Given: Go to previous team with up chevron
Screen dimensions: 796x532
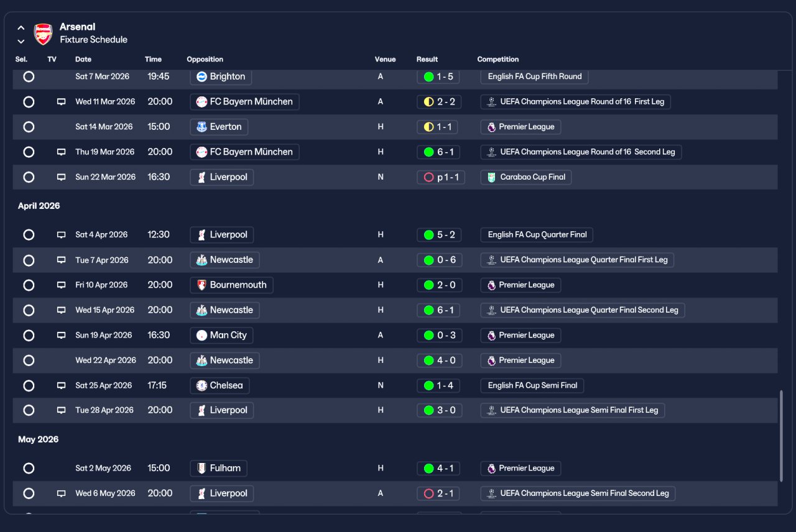Looking at the screenshot, I should (x=21, y=28).
